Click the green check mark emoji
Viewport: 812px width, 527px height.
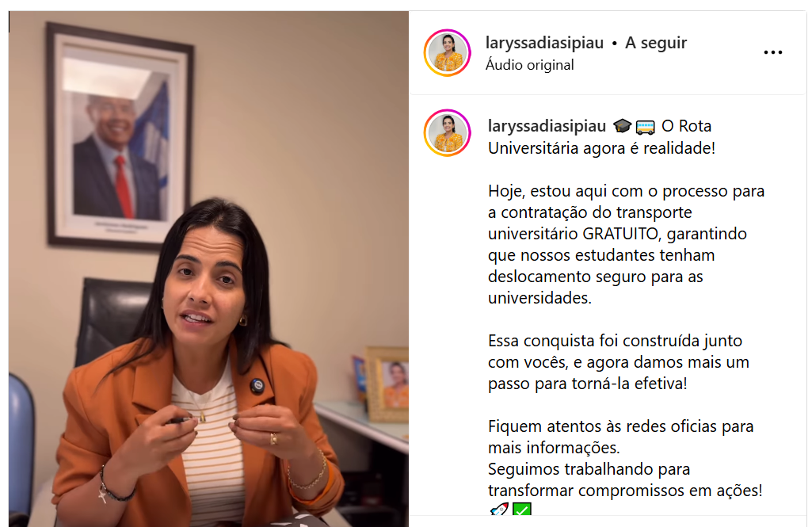[521, 510]
